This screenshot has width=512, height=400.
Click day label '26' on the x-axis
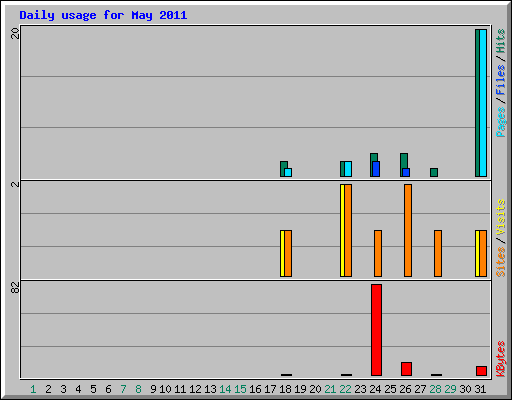pyautogui.click(x=405, y=389)
